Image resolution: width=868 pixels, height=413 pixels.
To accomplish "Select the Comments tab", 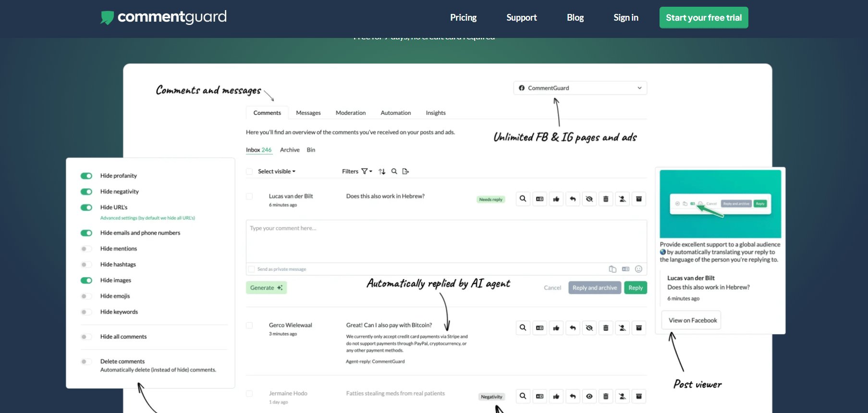I will [x=267, y=113].
